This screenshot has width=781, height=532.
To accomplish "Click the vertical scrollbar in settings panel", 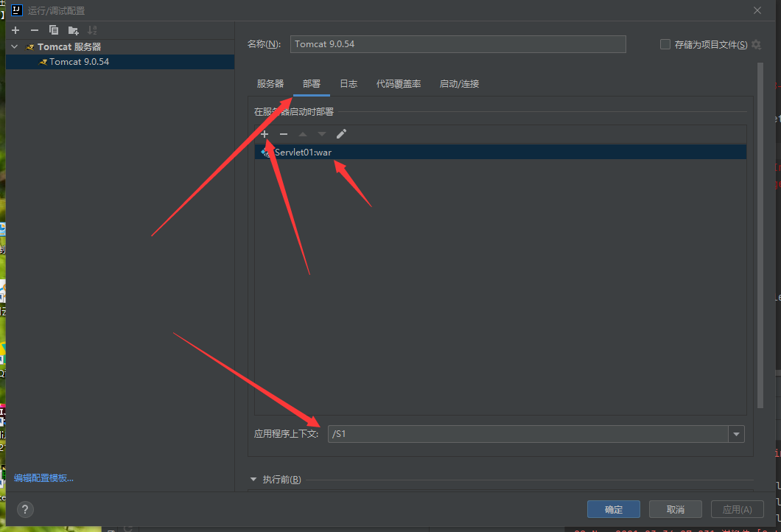I will [760, 235].
